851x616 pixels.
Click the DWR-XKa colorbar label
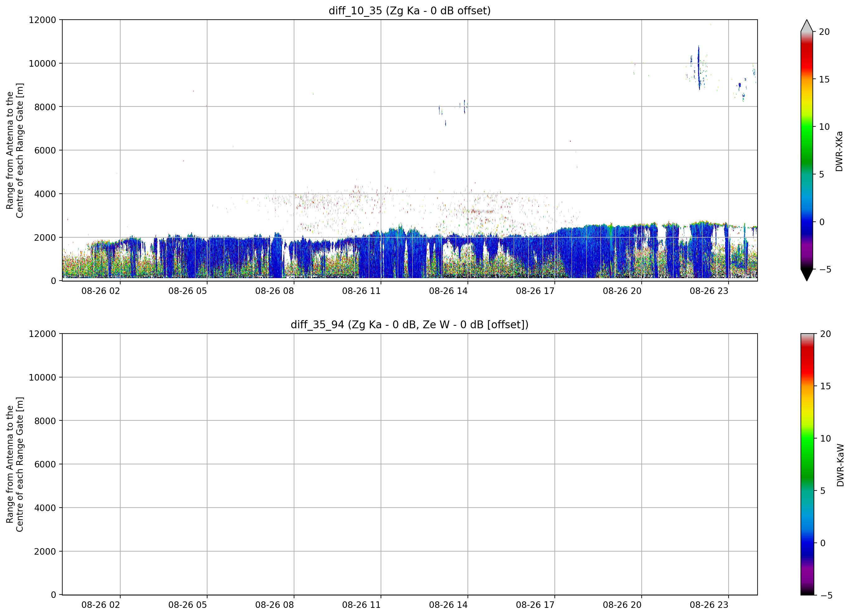(x=839, y=151)
